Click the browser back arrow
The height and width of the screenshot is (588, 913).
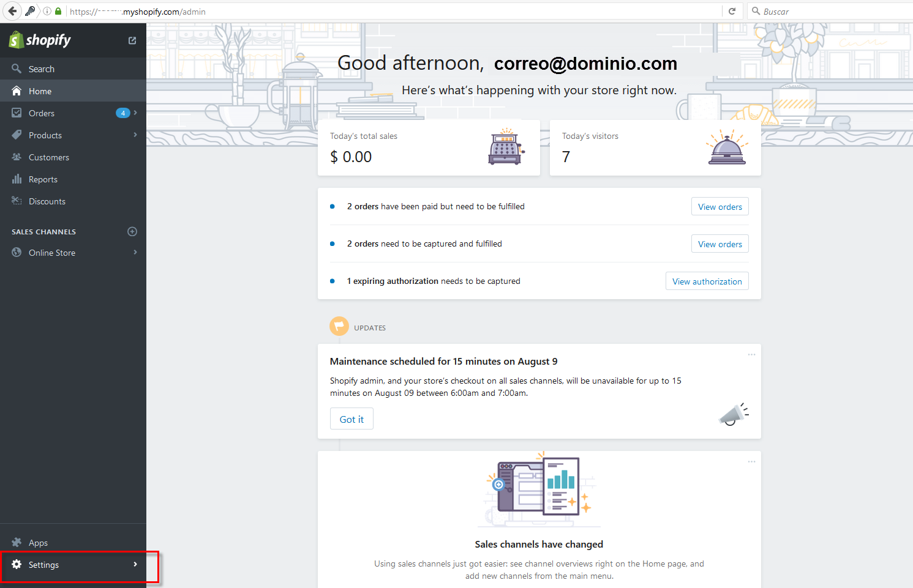click(12, 11)
